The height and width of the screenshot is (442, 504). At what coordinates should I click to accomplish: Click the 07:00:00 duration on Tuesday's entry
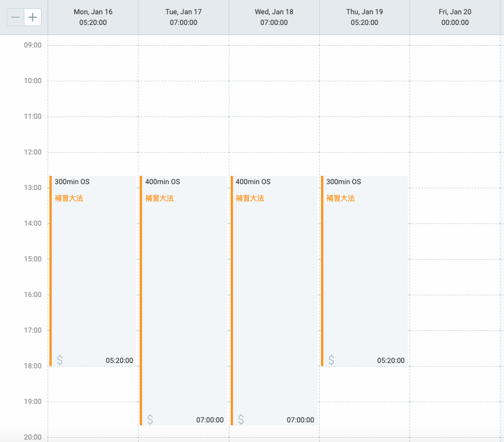210,420
